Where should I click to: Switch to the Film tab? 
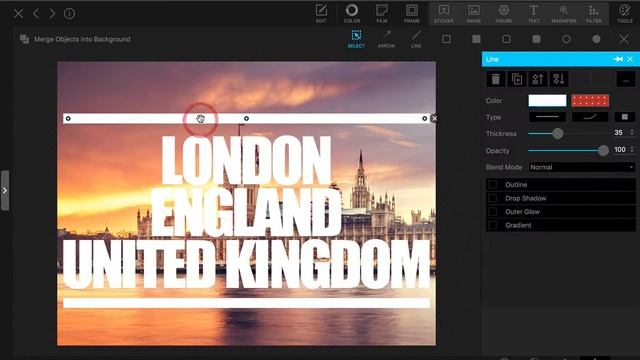382,13
